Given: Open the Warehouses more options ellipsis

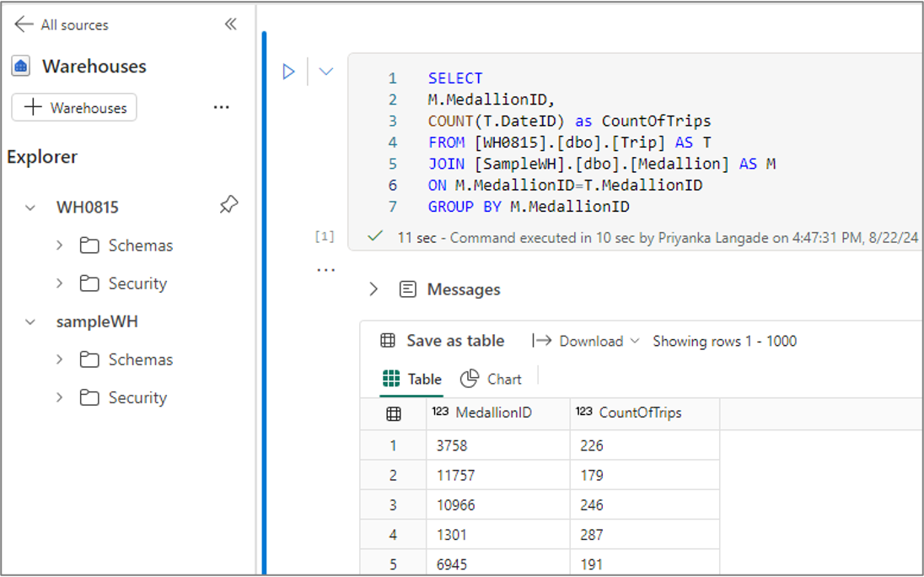Looking at the screenshot, I should pyautogui.click(x=222, y=107).
